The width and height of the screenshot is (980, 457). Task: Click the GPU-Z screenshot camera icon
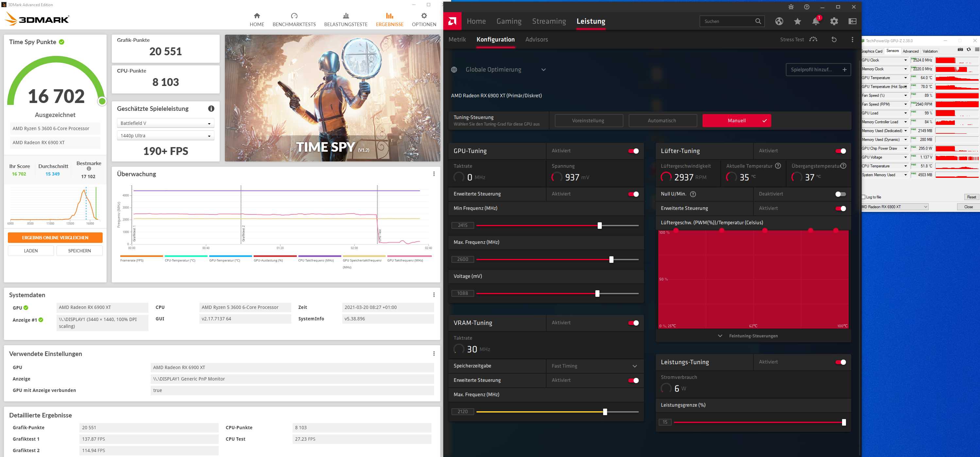coord(960,50)
